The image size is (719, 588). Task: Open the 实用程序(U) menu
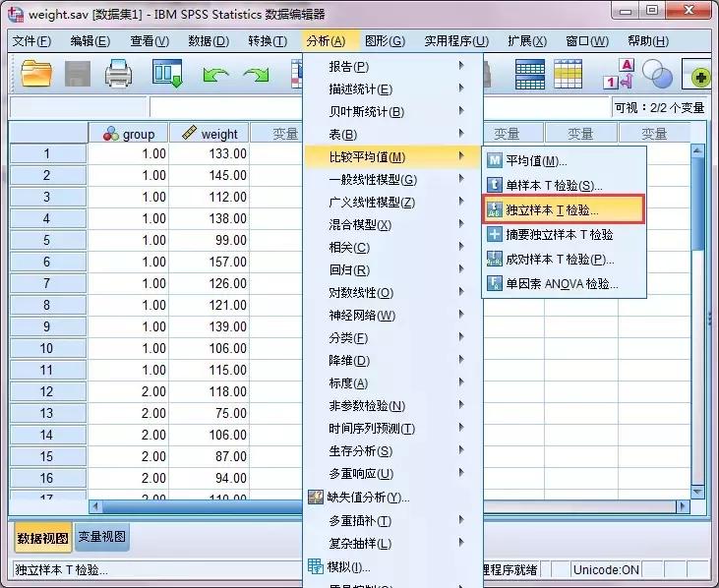(x=456, y=41)
